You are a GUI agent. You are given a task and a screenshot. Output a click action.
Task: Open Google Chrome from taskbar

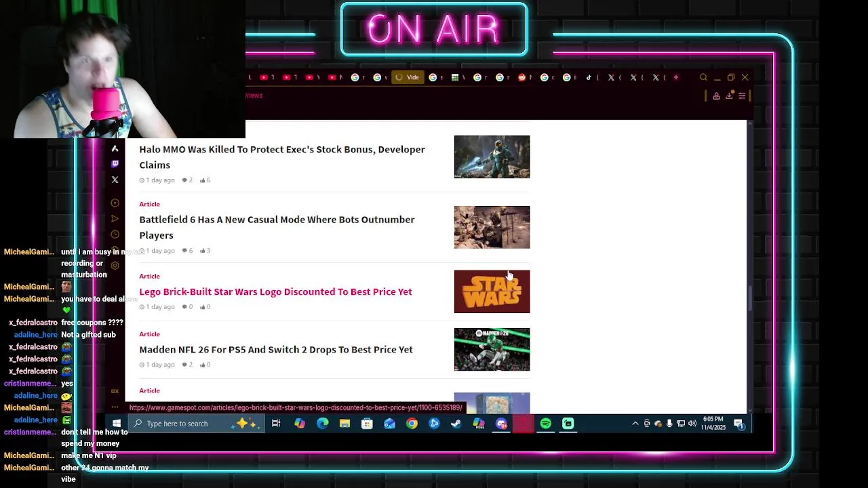coord(412,424)
